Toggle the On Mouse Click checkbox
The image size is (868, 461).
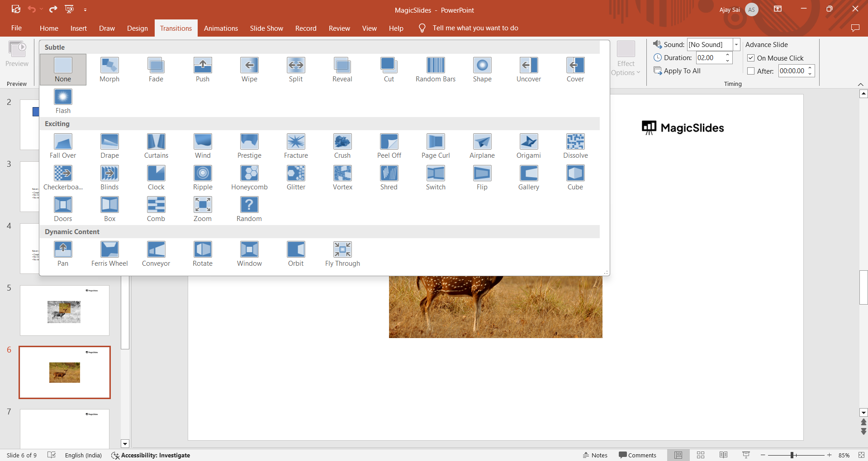(x=751, y=58)
